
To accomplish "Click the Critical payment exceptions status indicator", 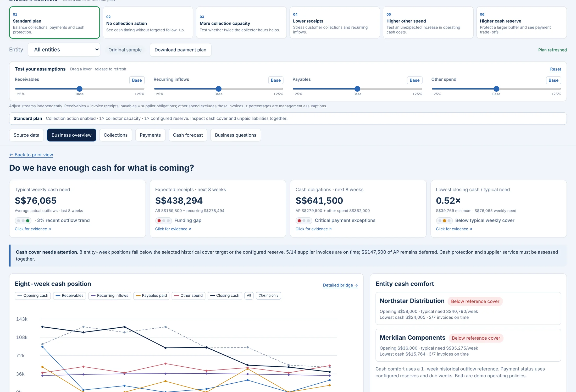I will click(x=304, y=221).
